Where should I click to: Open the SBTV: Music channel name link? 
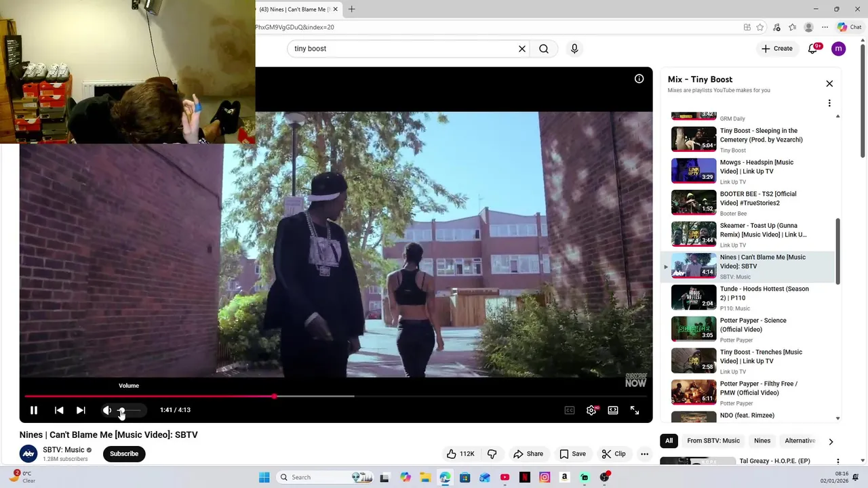pyautogui.click(x=64, y=450)
